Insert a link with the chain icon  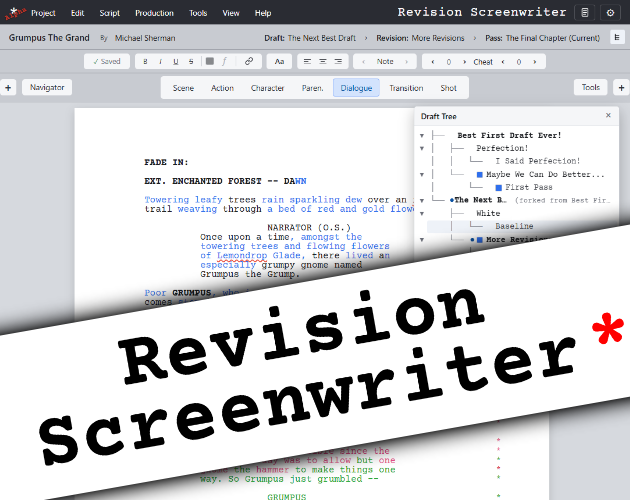pyautogui.click(x=249, y=61)
